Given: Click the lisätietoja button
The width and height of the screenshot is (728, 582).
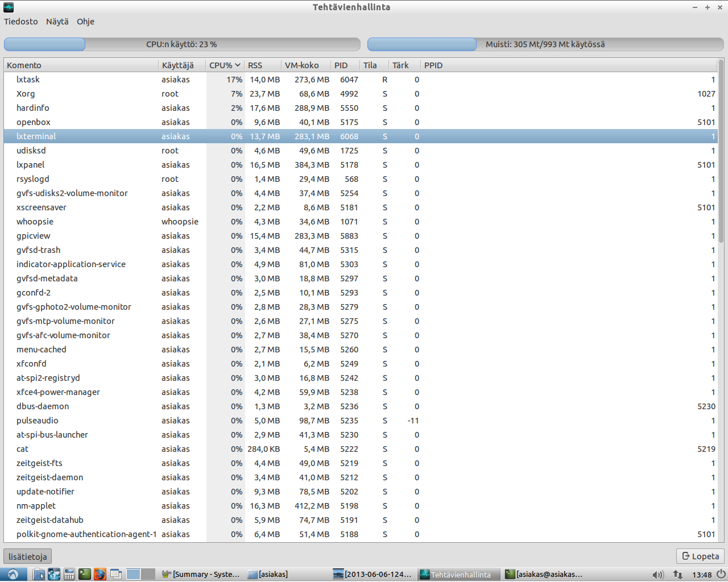Looking at the screenshot, I should tap(28, 556).
